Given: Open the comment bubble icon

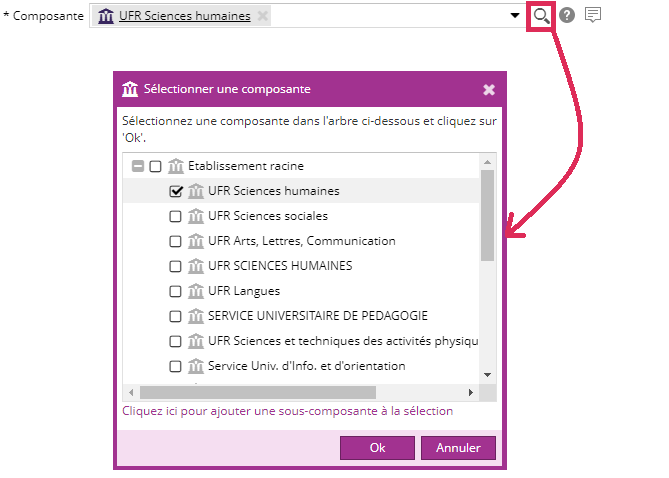Looking at the screenshot, I should 593,15.
